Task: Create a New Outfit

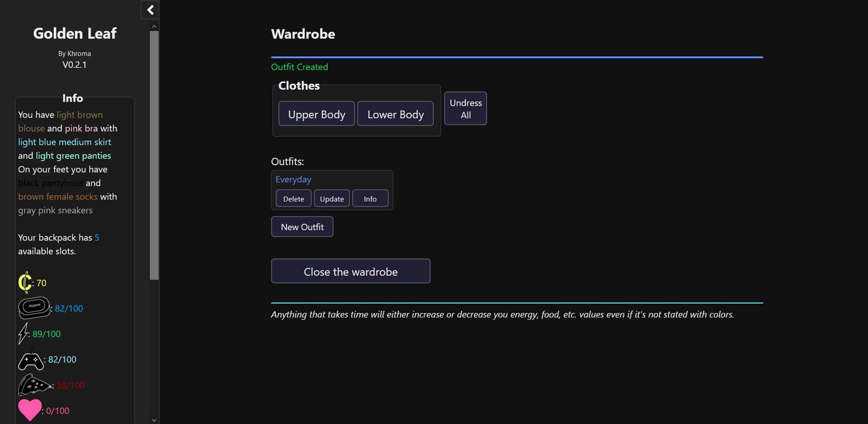Action: click(302, 227)
